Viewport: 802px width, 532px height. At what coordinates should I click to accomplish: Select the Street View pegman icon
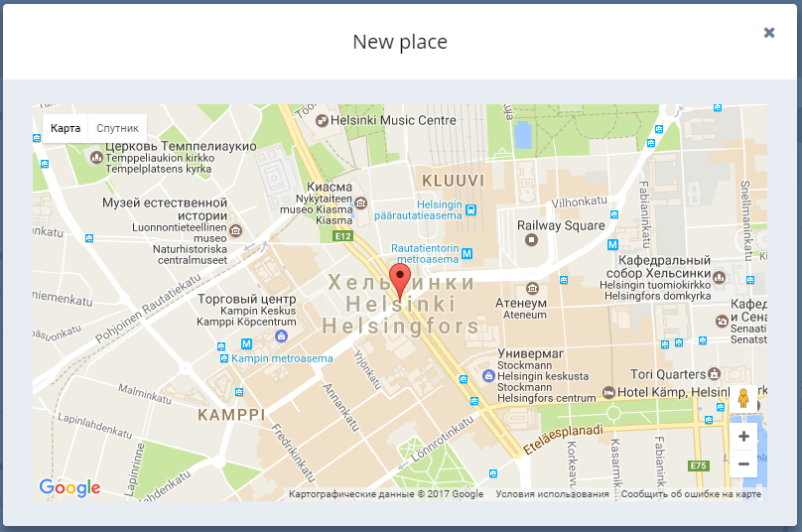tap(743, 398)
